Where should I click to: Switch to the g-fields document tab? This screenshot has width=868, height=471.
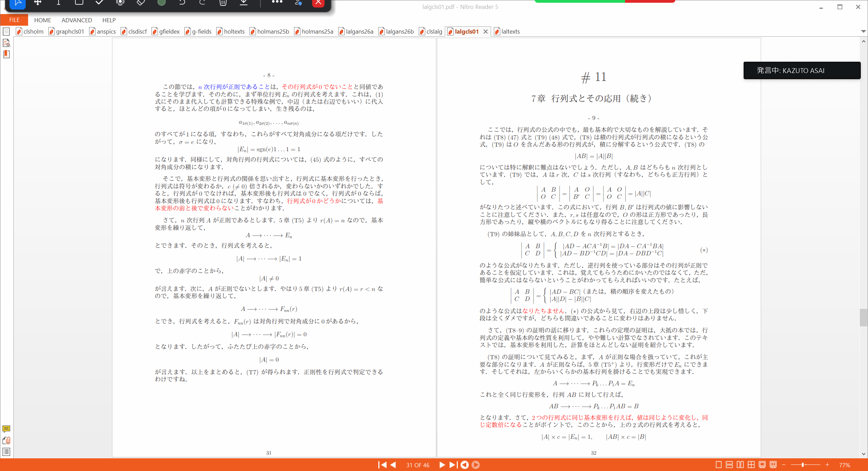198,32
